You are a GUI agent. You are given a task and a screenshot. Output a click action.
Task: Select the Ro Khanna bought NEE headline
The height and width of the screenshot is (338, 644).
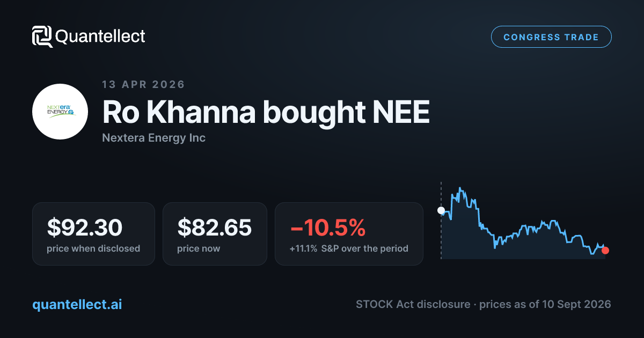pyautogui.click(x=266, y=113)
